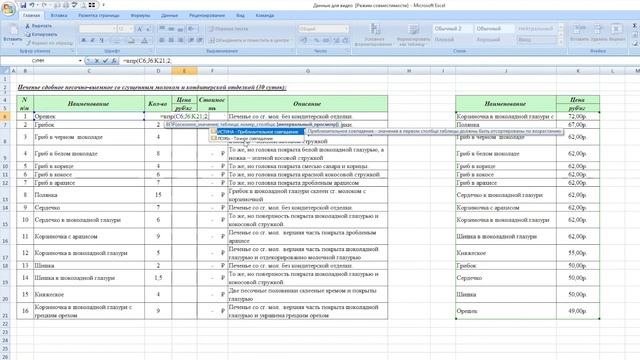This screenshot has width=640, height=360.
Task: Undo the last action
Action: (x=32, y=5)
